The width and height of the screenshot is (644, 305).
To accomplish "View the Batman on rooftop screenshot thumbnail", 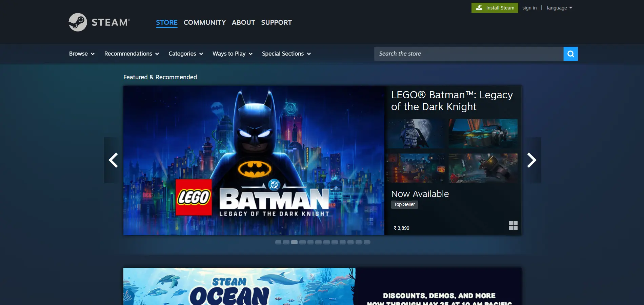I will 416,134.
